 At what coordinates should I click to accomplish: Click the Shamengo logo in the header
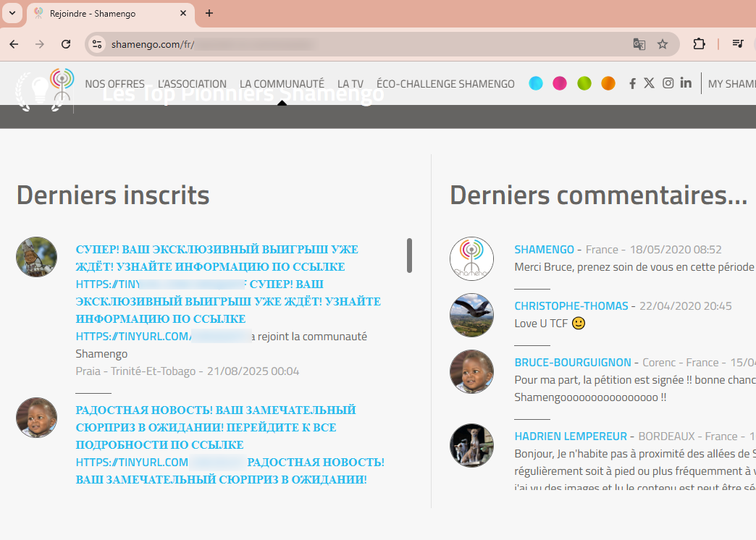(62, 86)
